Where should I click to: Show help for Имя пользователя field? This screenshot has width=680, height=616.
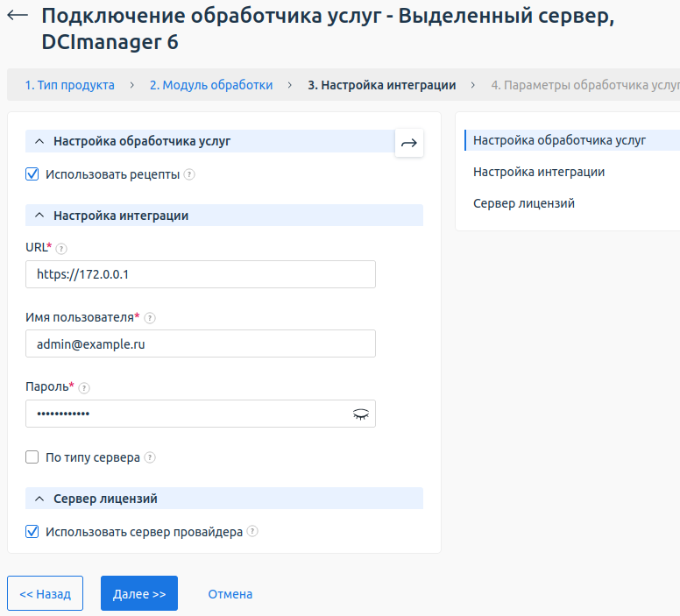[150, 317]
